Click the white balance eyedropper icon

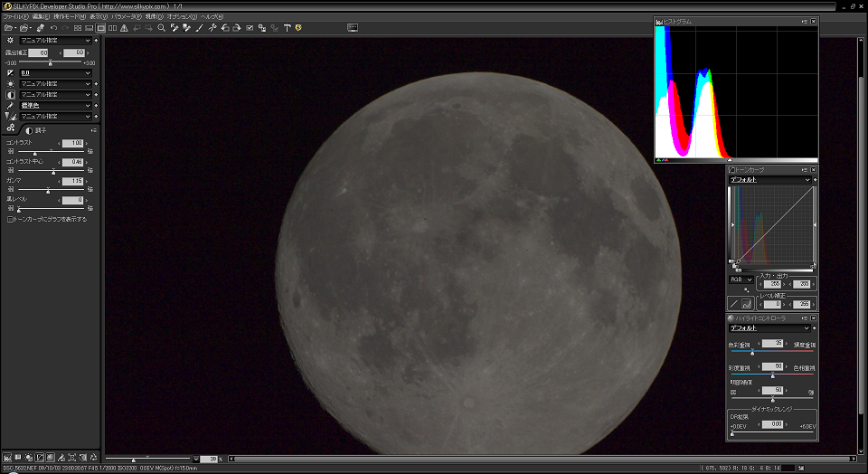[x=174, y=28]
